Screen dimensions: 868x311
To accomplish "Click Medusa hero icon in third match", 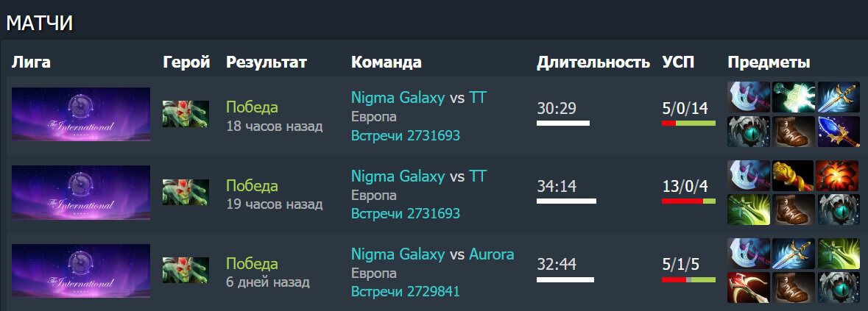I will pos(186,270).
